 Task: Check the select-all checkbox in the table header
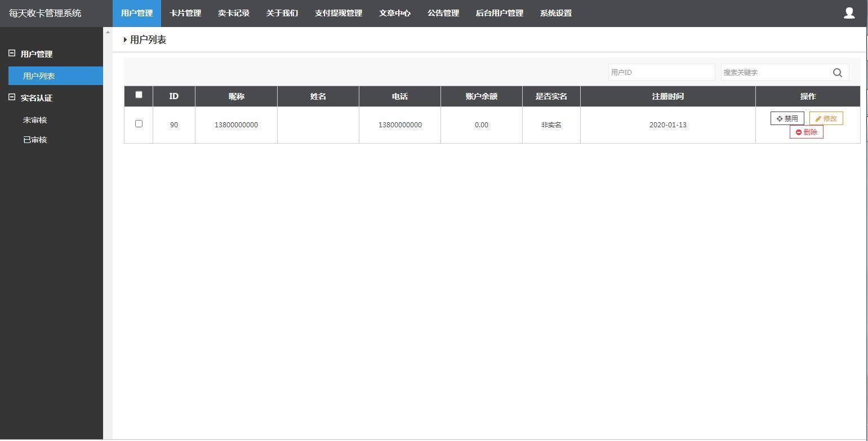139,95
